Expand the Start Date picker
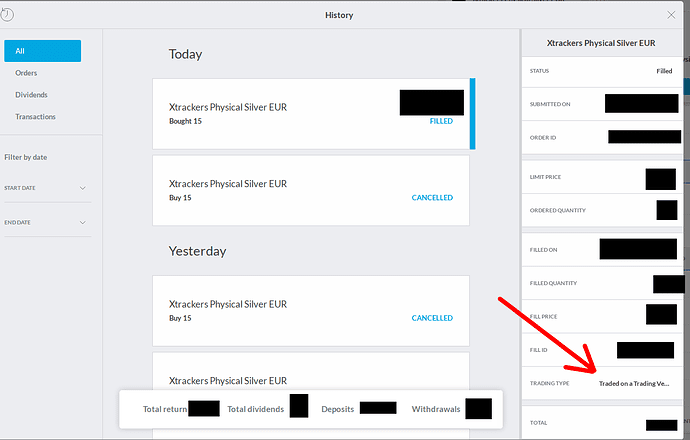 click(48, 188)
